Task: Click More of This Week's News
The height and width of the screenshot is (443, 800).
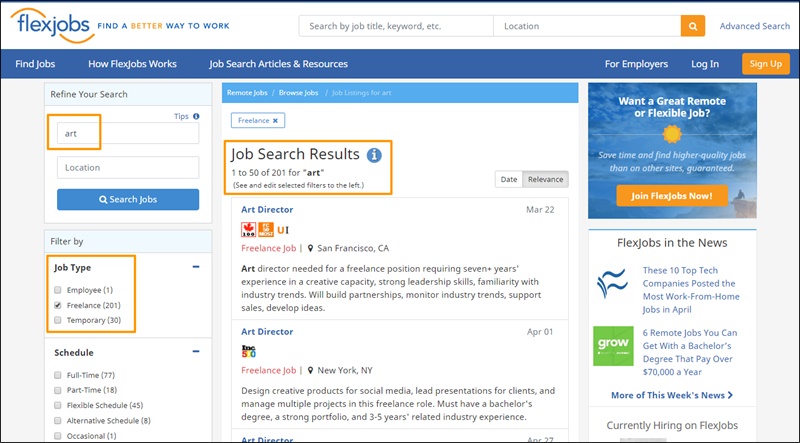Action: [672, 395]
